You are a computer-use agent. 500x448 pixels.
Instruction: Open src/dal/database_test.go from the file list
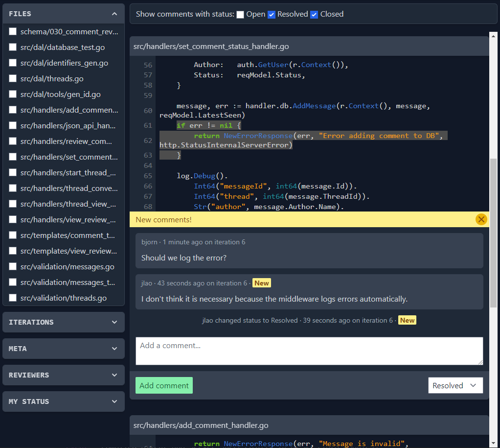64,47
